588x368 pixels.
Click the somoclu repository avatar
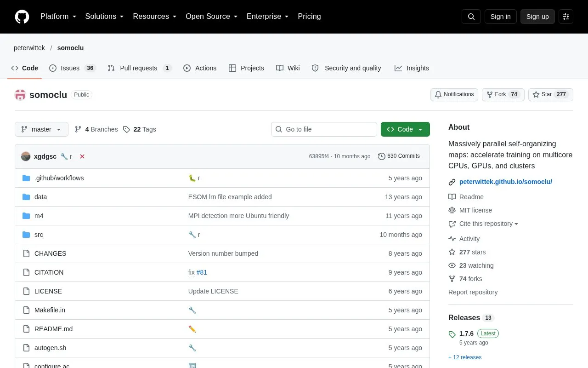[20, 95]
